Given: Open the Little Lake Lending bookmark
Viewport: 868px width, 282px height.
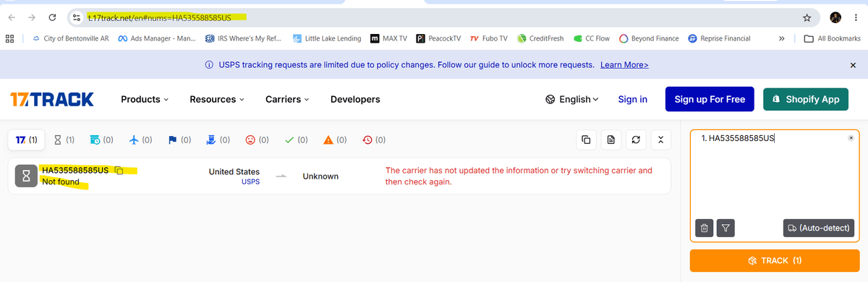Looking at the screenshot, I should (327, 38).
